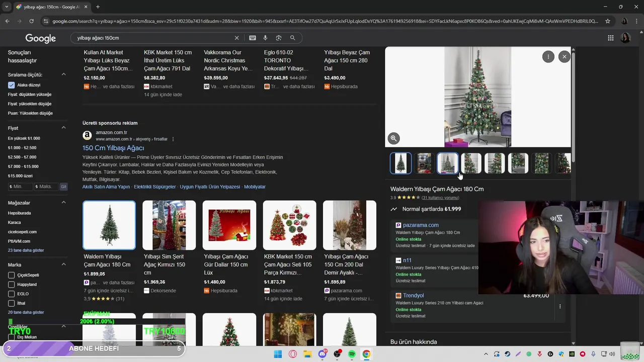Open the on-screen keyboard input tool
Screen dimensions: 644x362
pyautogui.click(x=253, y=38)
